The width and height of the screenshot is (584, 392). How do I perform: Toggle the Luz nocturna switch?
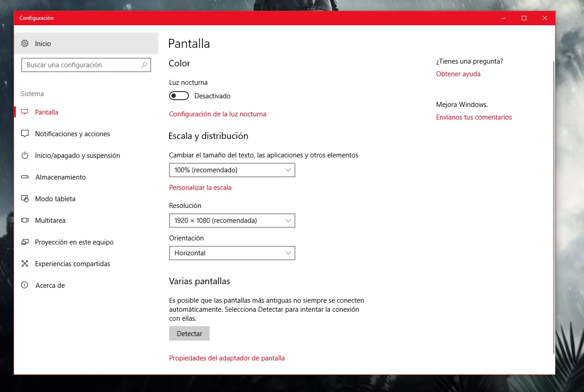[x=179, y=96]
